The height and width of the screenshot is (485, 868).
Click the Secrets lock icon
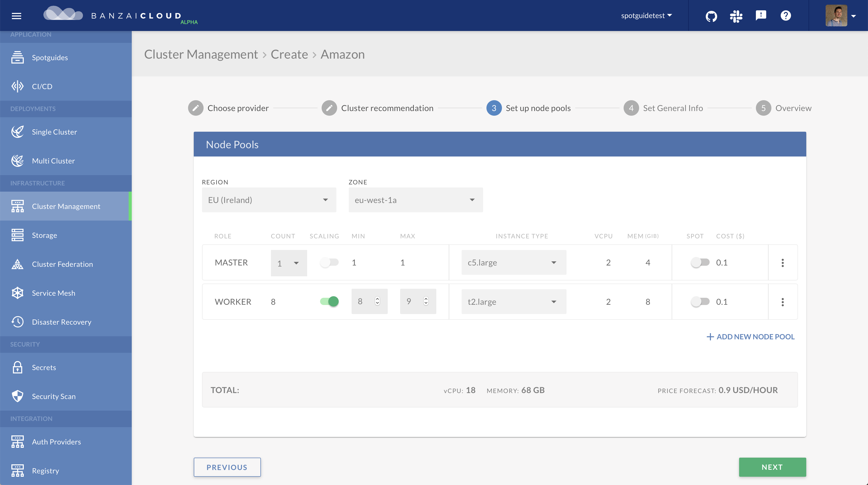point(18,367)
